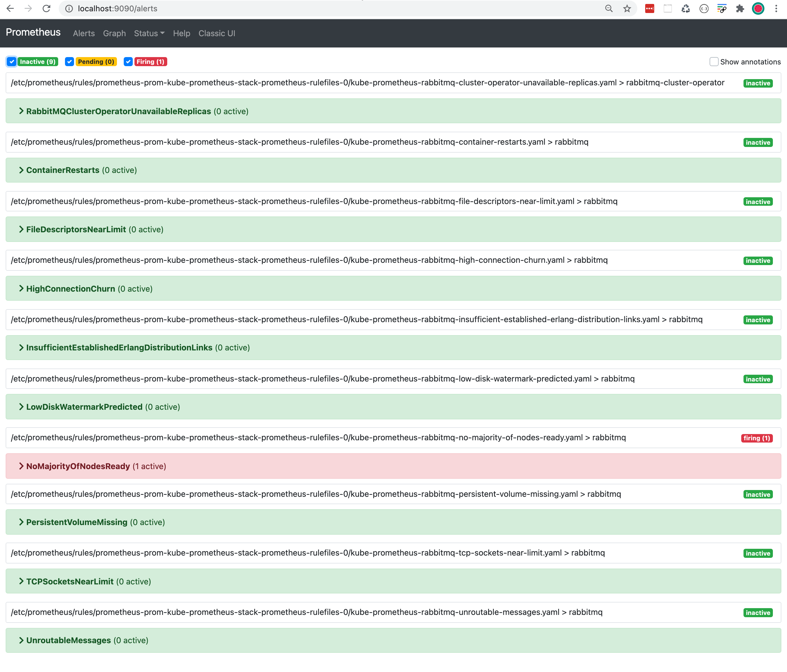Open the Chrome three-dot menu
This screenshot has width=787, height=672.
click(x=776, y=8)
